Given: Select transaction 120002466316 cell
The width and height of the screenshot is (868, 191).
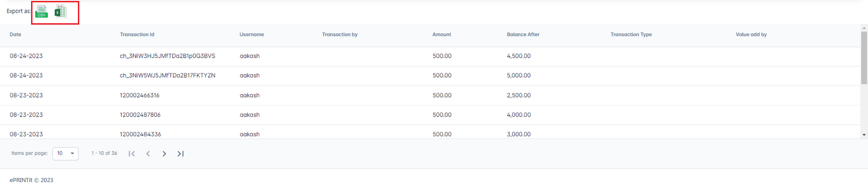Looking at the screenshot, I should 140,95.
